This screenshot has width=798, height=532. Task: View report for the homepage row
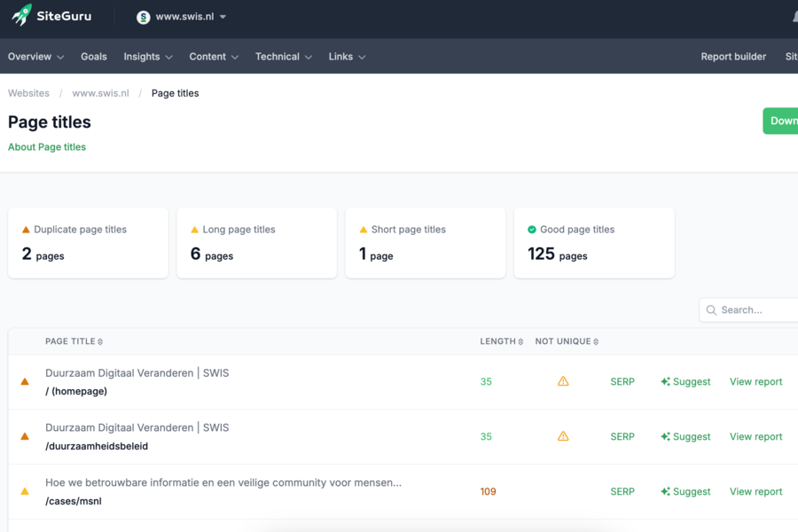tap(755, 381)
